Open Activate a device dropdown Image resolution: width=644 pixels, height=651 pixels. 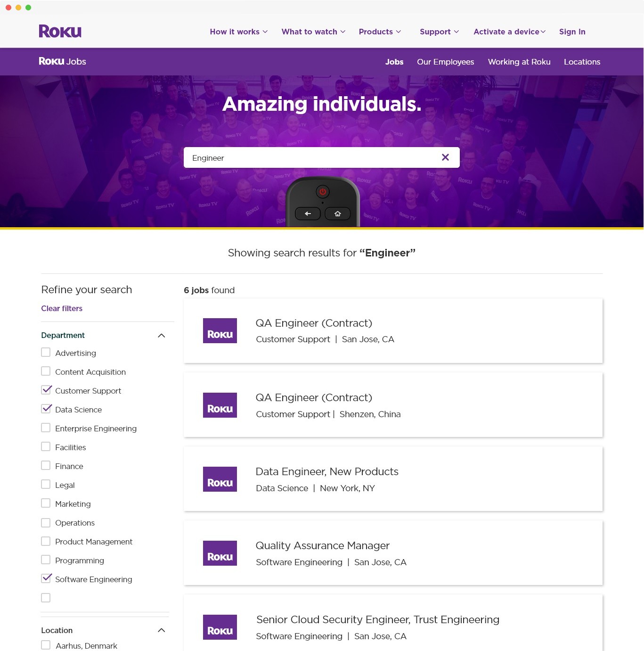point(509,32)
